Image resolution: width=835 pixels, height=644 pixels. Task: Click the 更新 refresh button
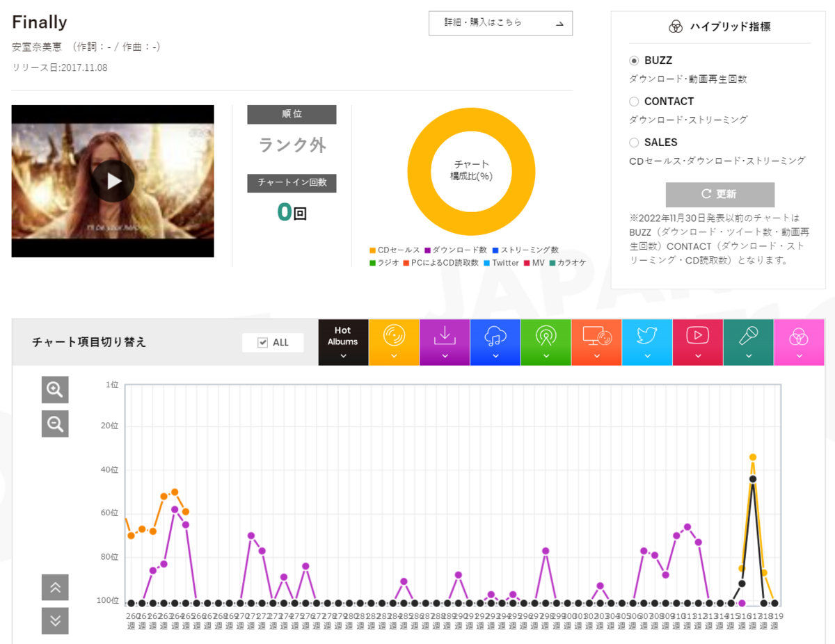[x=720, y=195]
